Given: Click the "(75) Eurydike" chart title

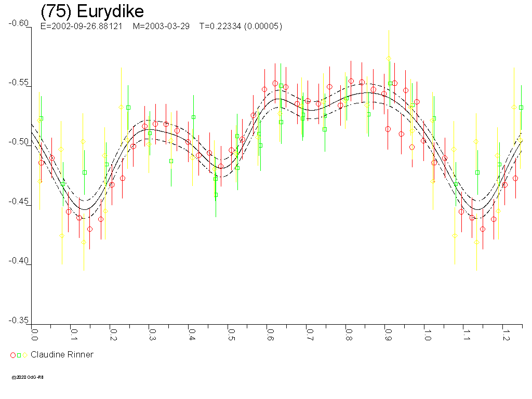Looking at the screenshot, I should pyautogui.click(x=92, y=11).
